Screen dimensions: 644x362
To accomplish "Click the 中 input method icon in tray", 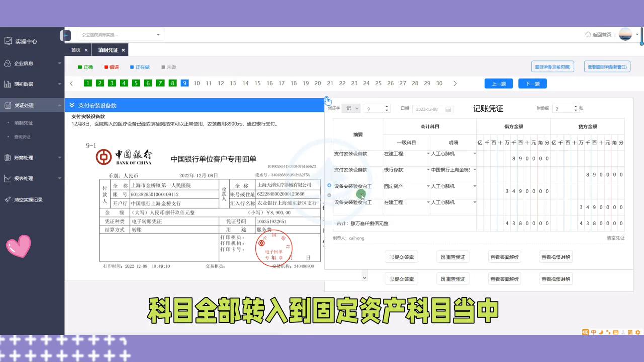I will (593, 332).
